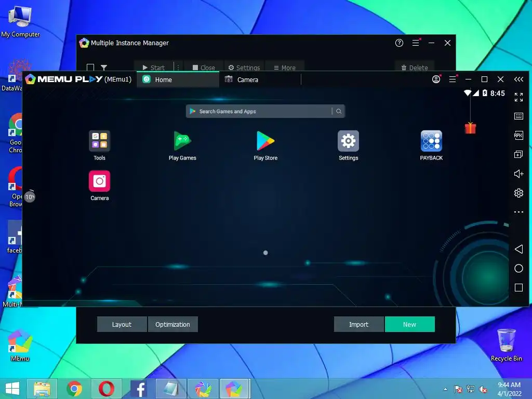This screenshot has height=399, width=532.
Task: Tap the Android home circle button
Action: pos(518,269)
